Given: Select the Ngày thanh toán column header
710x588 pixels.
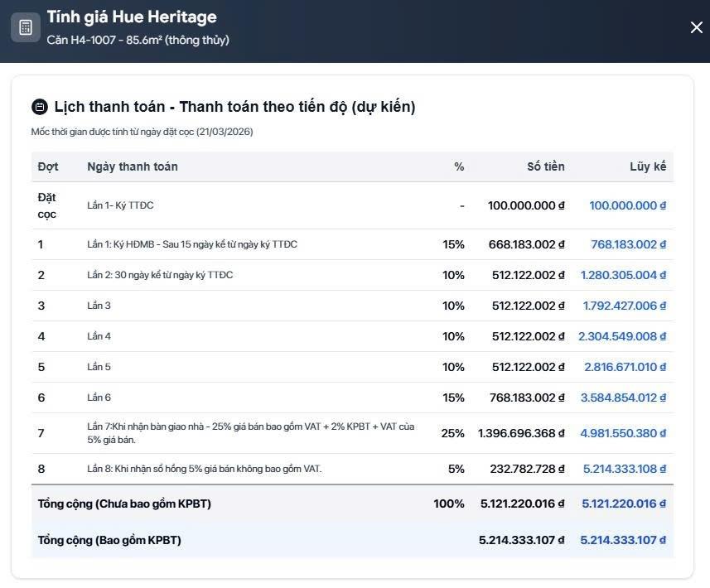Looking at the screenshot, I should [x=133, y=166].
